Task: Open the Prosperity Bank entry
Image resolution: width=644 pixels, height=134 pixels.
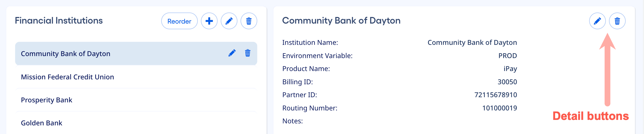Action: [x=46, y=100]
